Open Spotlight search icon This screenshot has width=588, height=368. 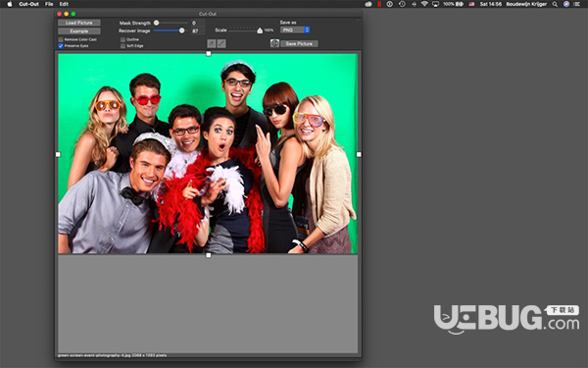coord(555,4)
